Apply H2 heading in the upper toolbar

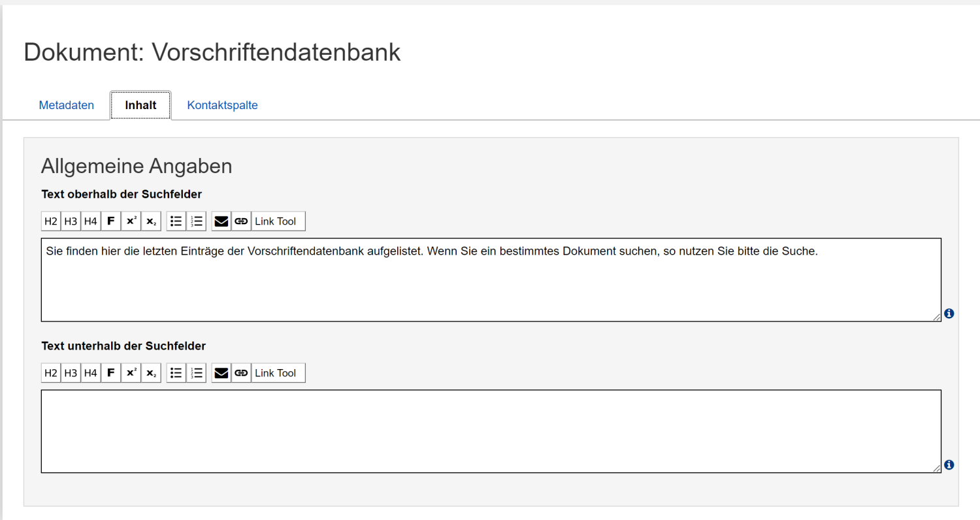[50, 221]
